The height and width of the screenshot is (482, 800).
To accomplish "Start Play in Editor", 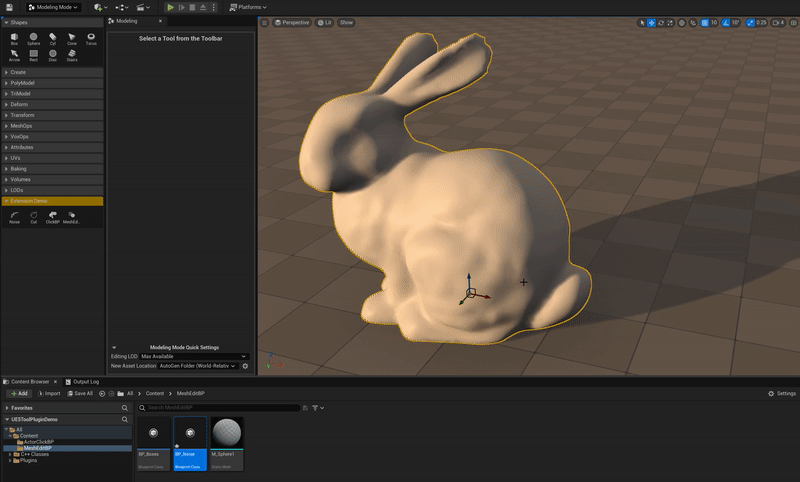I will tap(170, 7).
